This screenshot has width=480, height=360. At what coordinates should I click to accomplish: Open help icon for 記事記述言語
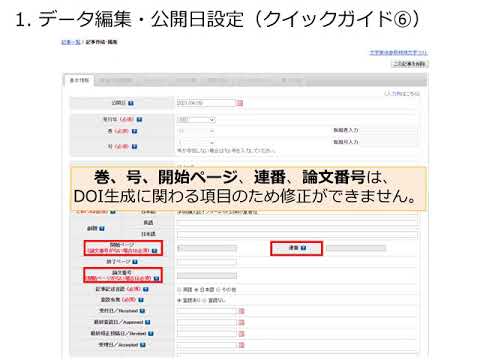(146, 289)
